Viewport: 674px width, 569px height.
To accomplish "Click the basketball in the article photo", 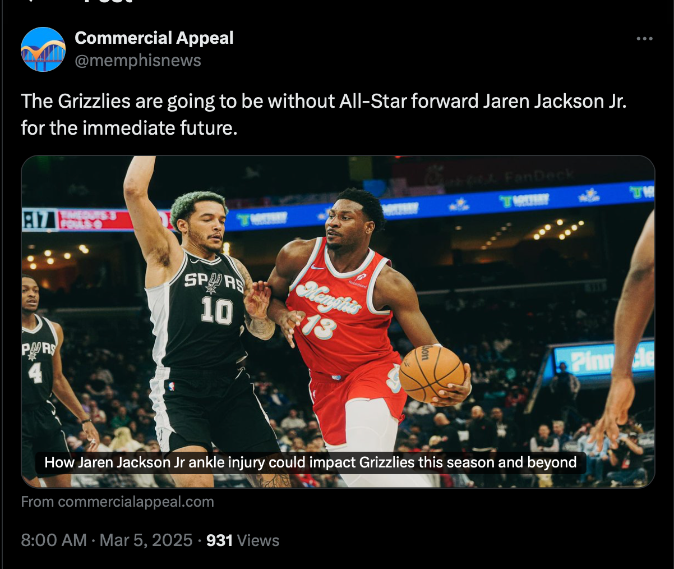I will coord(432,373).
